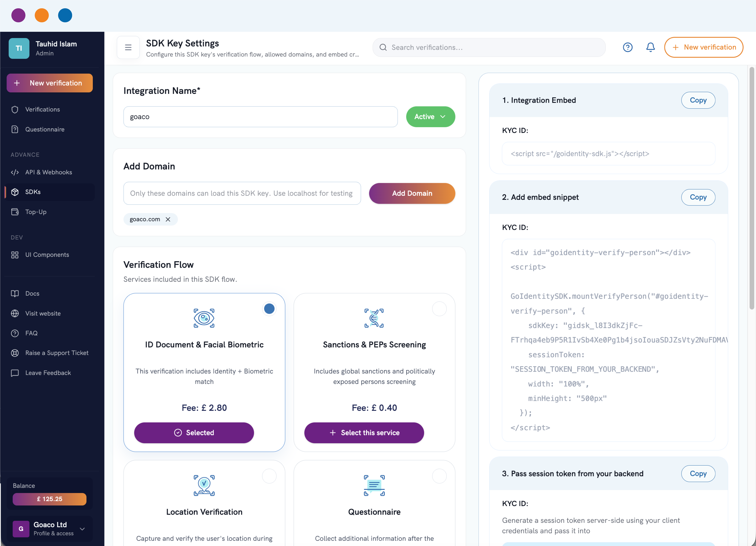The height and width of the screenshot is (546, 756).
Task: Click the Location Verification pin icon
Action: tap(204, 485)
